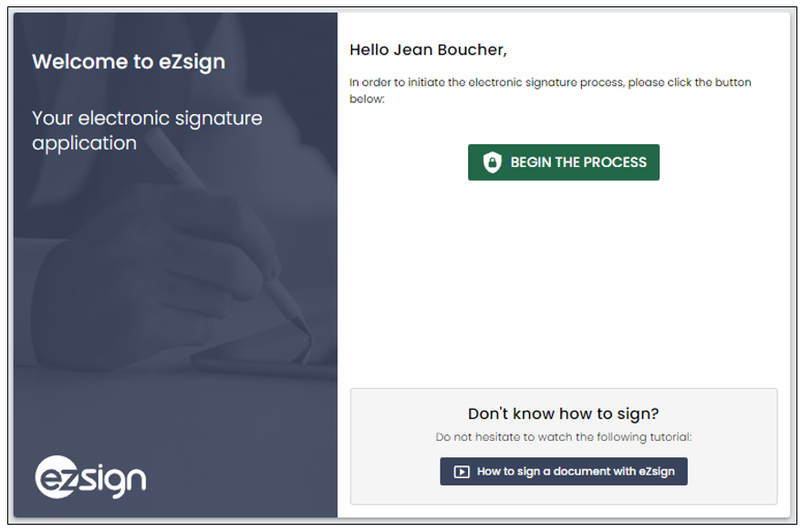Click the round eZ emblem of the logo
Image resolution: width=801 pixels, height=532 pixels.
[x=57, y=476]
